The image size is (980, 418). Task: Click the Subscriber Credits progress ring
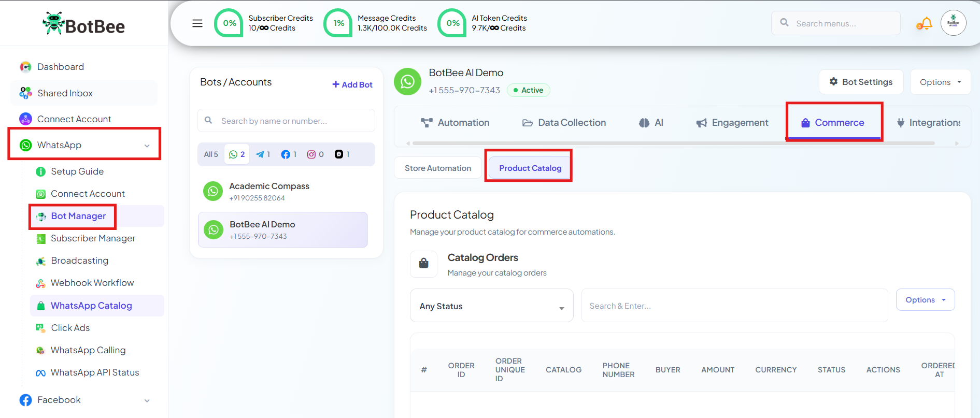(x=229, y=23)
